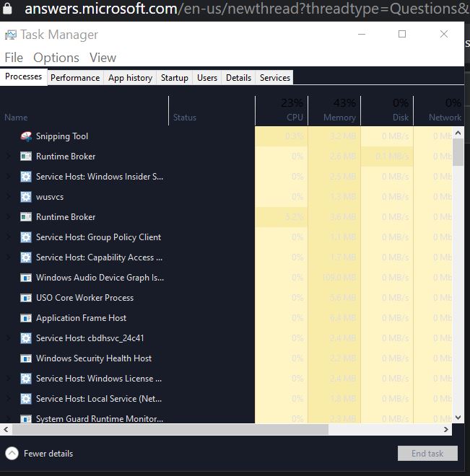Image resolution: width=470 pixels, height=476 pixels.
Task: Click the vertical scrollbar thumb
Action: (x=458, y=152)
